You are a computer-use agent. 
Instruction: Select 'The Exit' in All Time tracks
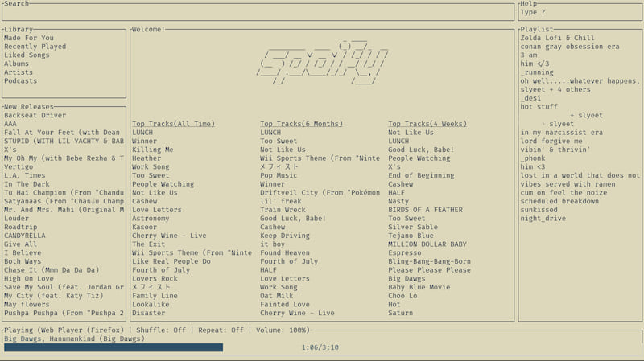point(149,244)
